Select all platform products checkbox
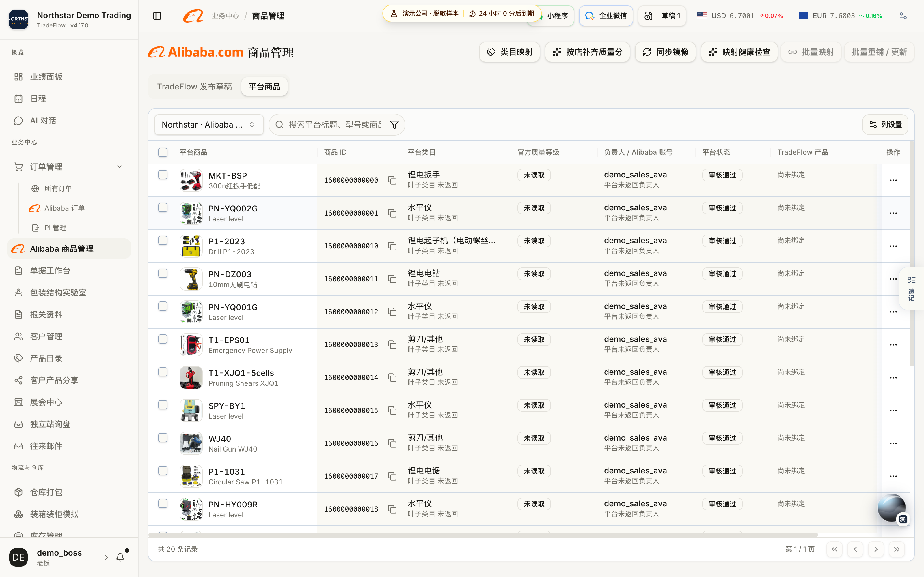Image resolution: width=924 pixels, height=577 pixels. (163, 152)
